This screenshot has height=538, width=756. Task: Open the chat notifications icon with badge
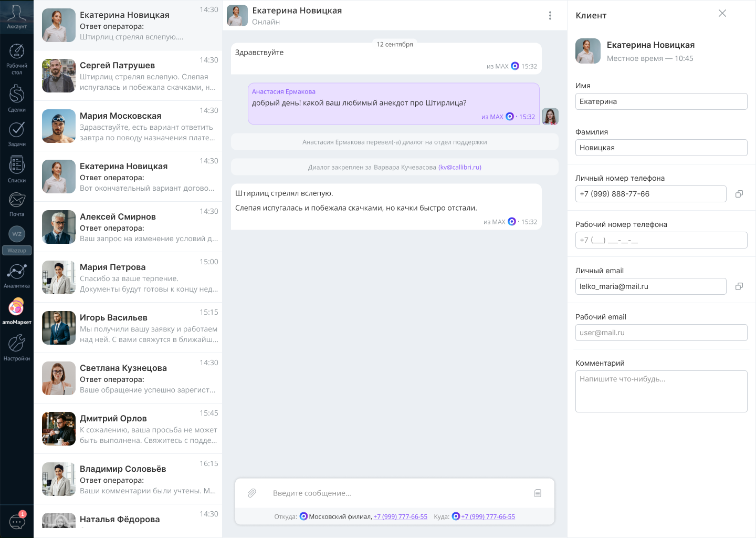point(17,521)
